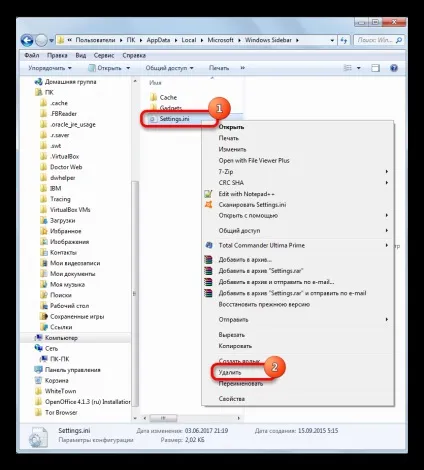Expand Открыть с помощью submenu
Image resolution: width=424 pixels, height=470 pixels.
click(298, 216)
